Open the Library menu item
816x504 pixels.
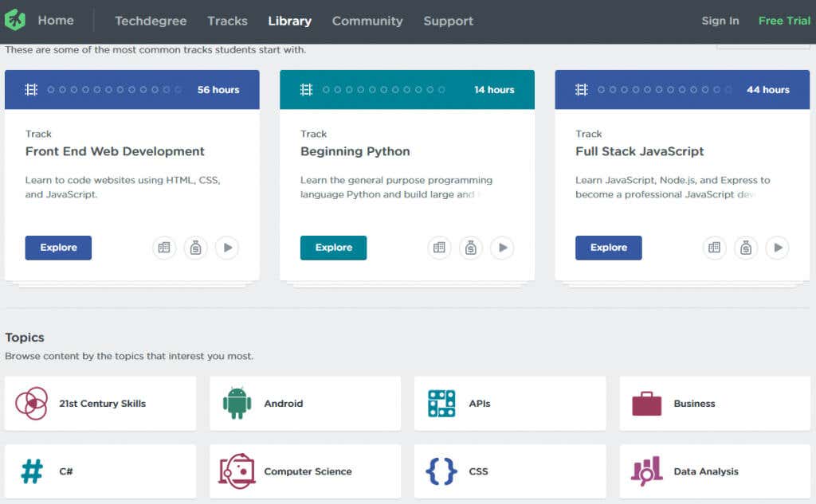(289, 21)
